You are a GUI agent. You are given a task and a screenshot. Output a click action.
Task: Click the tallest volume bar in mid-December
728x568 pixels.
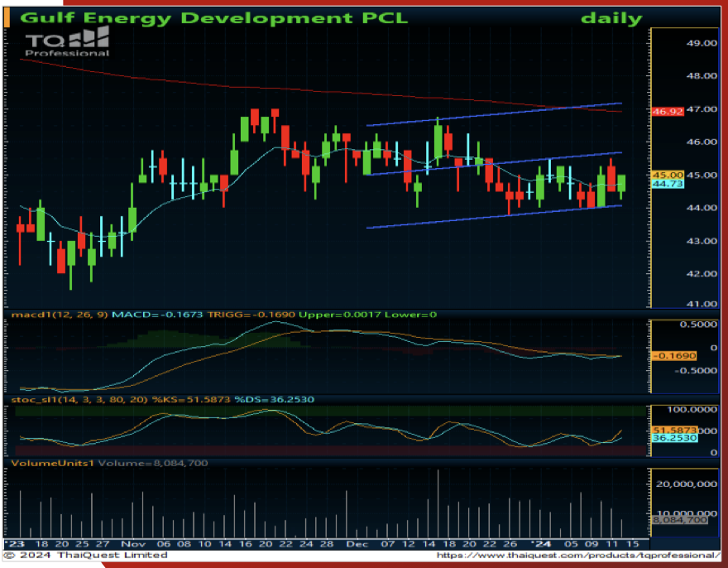[438, 504]
